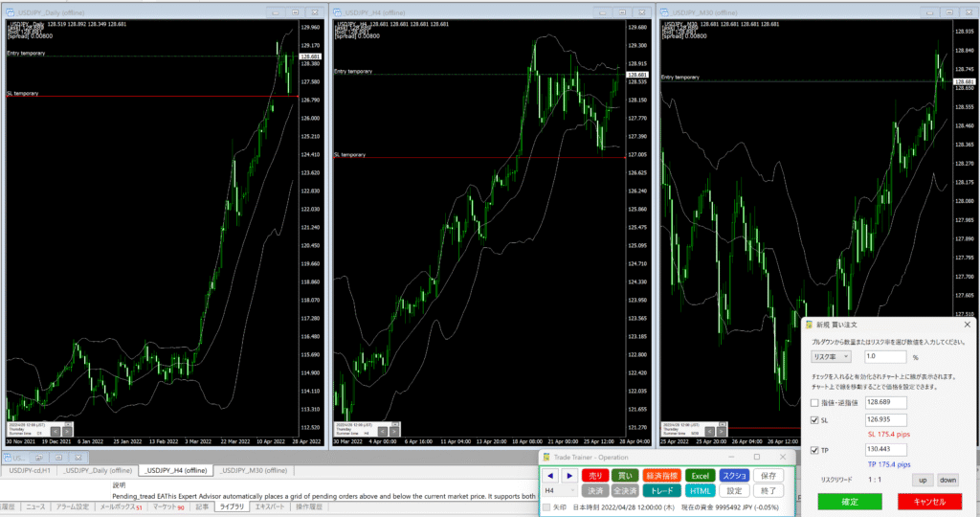
Task: Restore the minimized US... chart window
Action: tap(38, 458)
